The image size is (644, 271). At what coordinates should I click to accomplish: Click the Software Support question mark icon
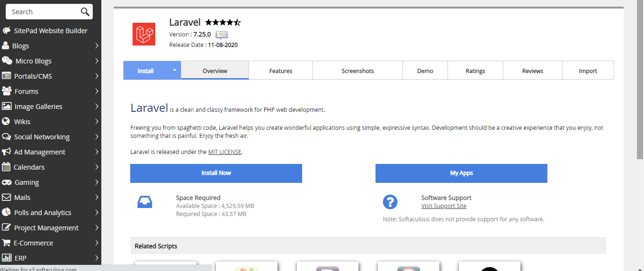coord(390,202)
